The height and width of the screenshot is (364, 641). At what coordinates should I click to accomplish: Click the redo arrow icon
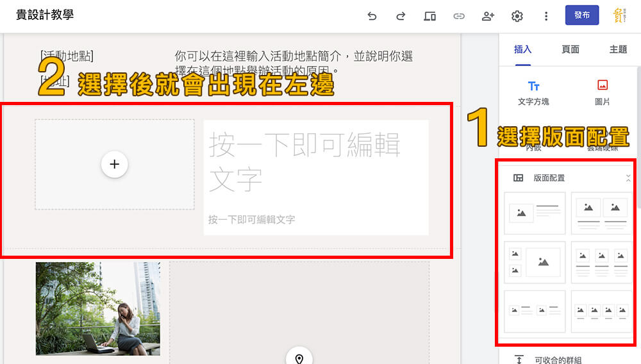click(x=401, y=16)
